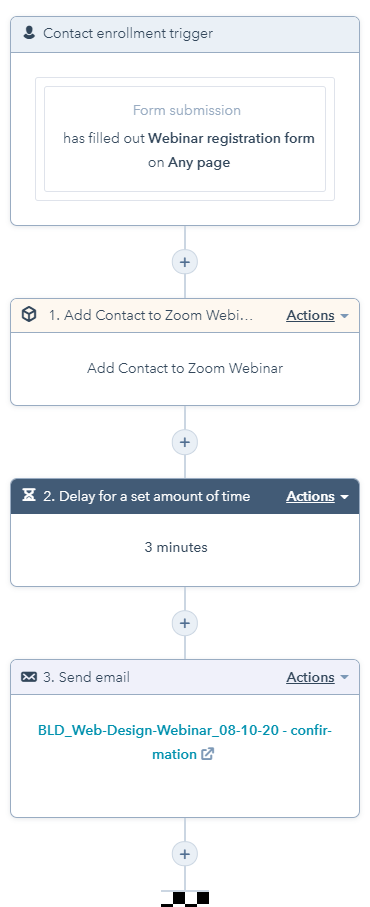Screen dimensions: 370x907
Task: Open Actions dropdown for Send email step
Action: [317, 677]
